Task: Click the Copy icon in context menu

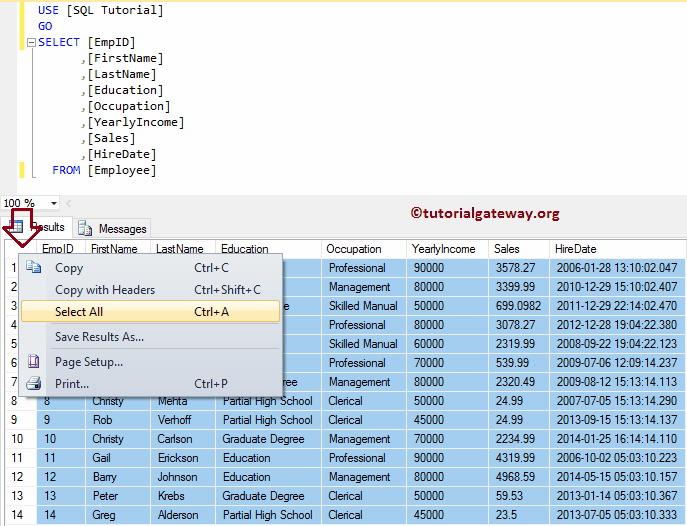Action: click(x=33, y=267)
